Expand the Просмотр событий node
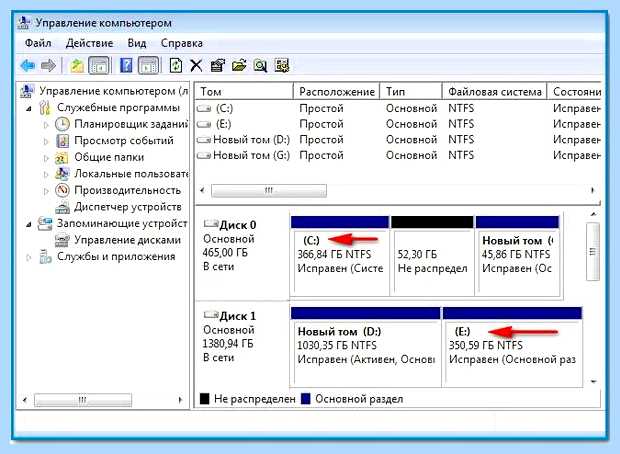 (46, 141)
